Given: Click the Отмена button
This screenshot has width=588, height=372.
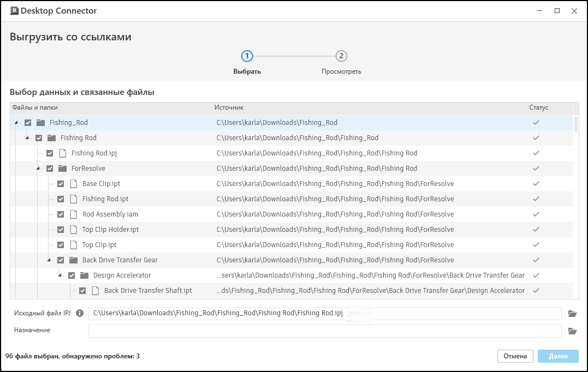Looking at the screenshot, I should point(515,356).
